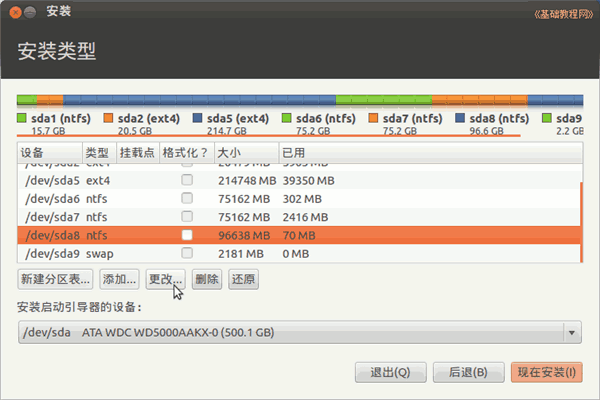Open the boot loader device dropdown
Image resolution: width=600 pixels, height=400 pixels.
pos(300,332)
